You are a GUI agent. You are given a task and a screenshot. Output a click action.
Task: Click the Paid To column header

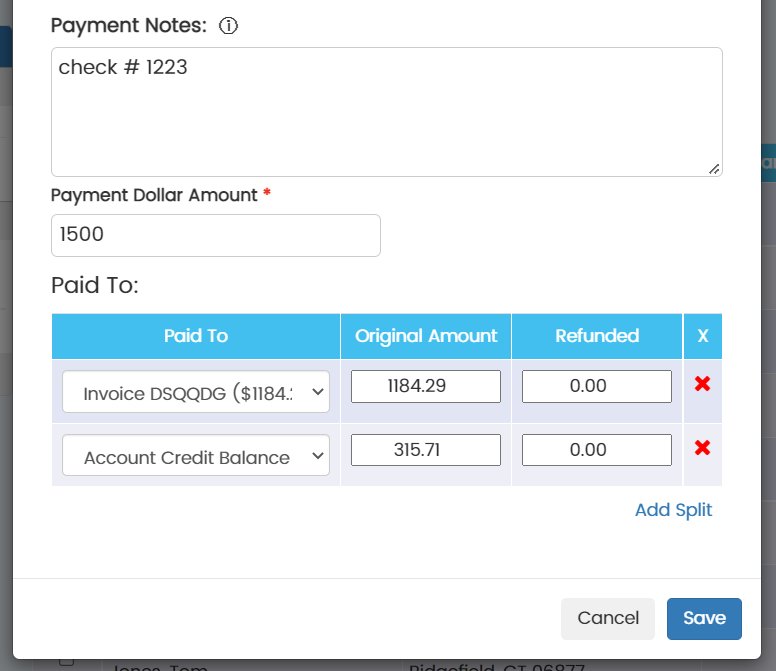196,336
